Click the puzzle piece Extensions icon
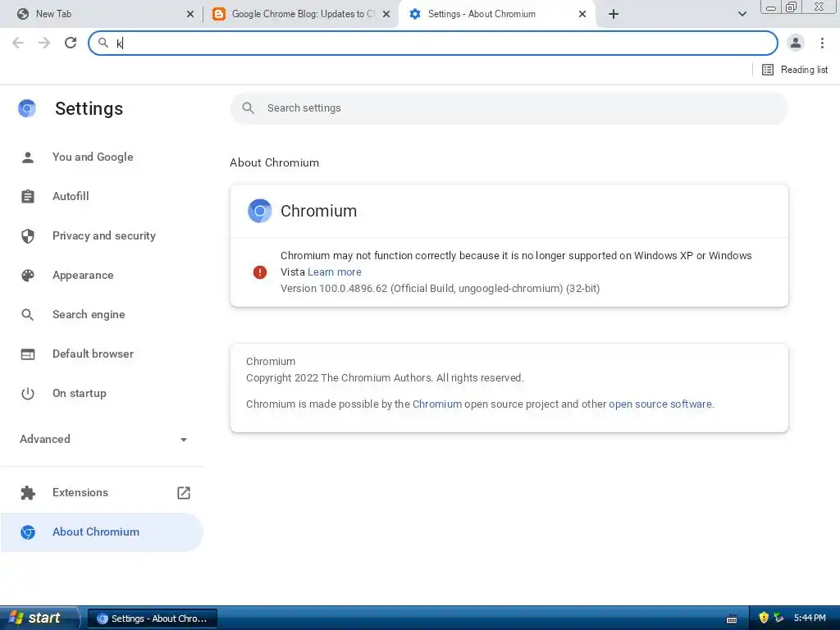The image size is (840, 630). 28,493
